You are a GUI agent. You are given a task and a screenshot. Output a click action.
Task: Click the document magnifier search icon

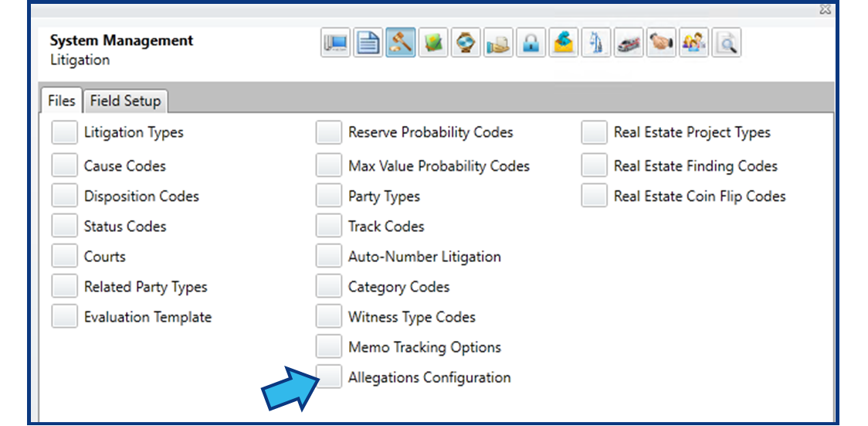point(726,43)
